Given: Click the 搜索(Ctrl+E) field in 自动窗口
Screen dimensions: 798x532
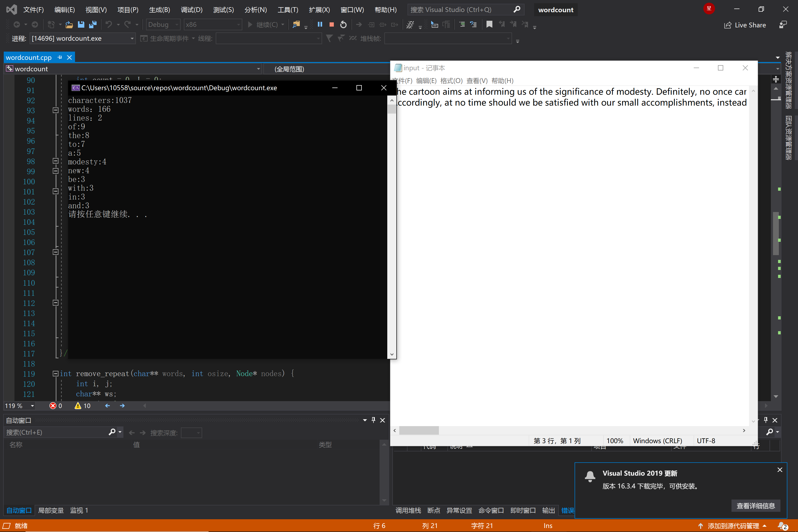Looking at the screenshot, I should (56, 432).
